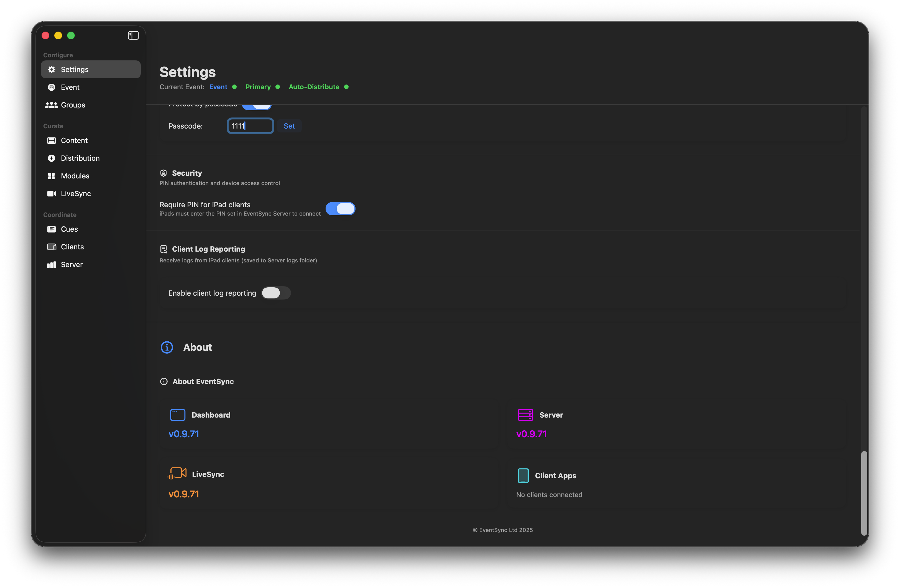
Task: Go to Server in sidebar
Action: pyautogui.click(x=91, y=265)
